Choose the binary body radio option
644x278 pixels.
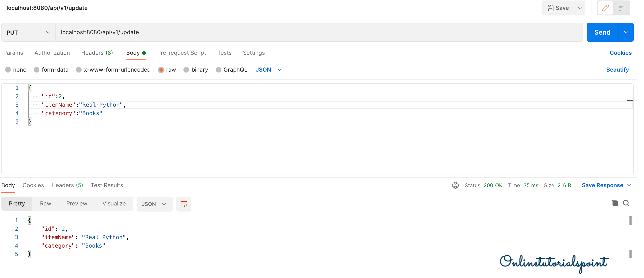[186, 70]
